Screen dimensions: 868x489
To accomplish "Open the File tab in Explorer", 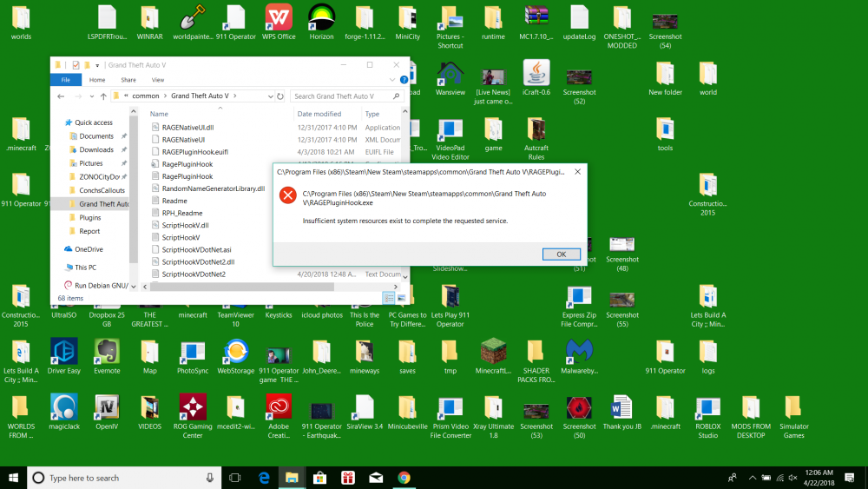I will click(x=66, y=80).
